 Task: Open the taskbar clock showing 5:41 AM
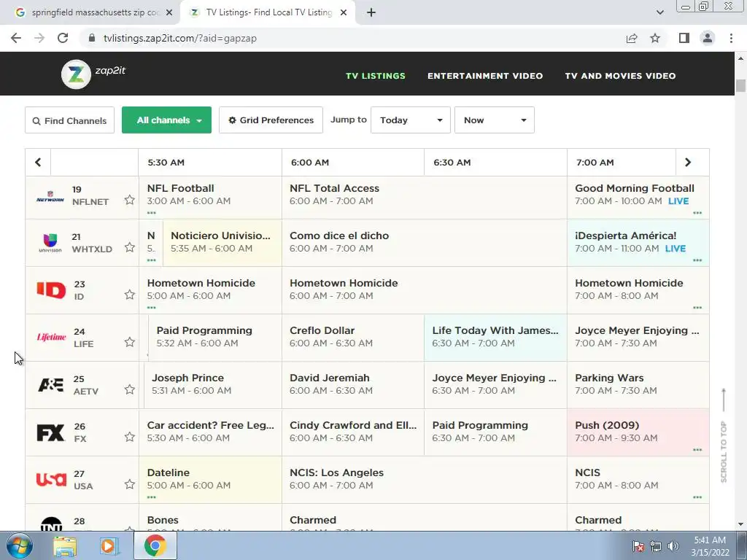coord(710,546)
